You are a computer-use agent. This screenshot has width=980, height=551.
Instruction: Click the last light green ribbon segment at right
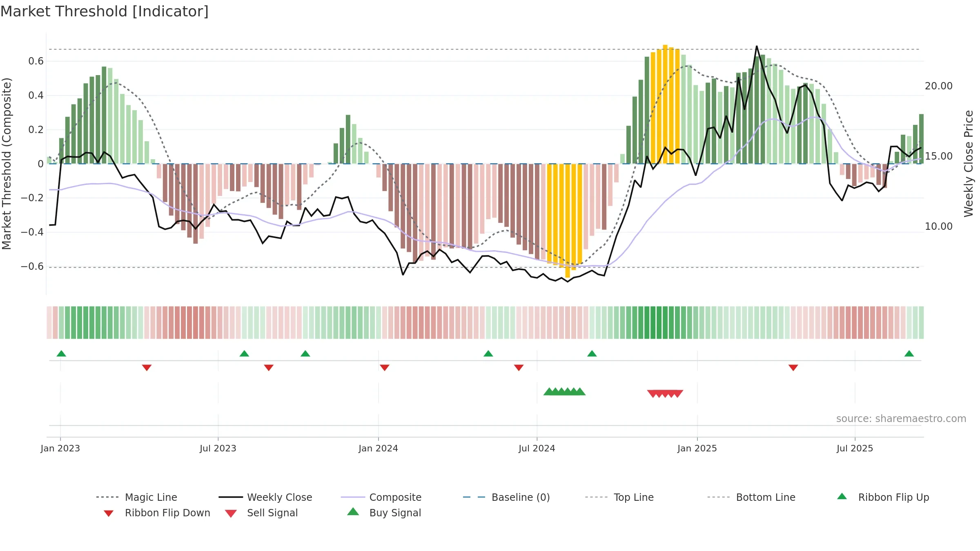coord(921,322)
